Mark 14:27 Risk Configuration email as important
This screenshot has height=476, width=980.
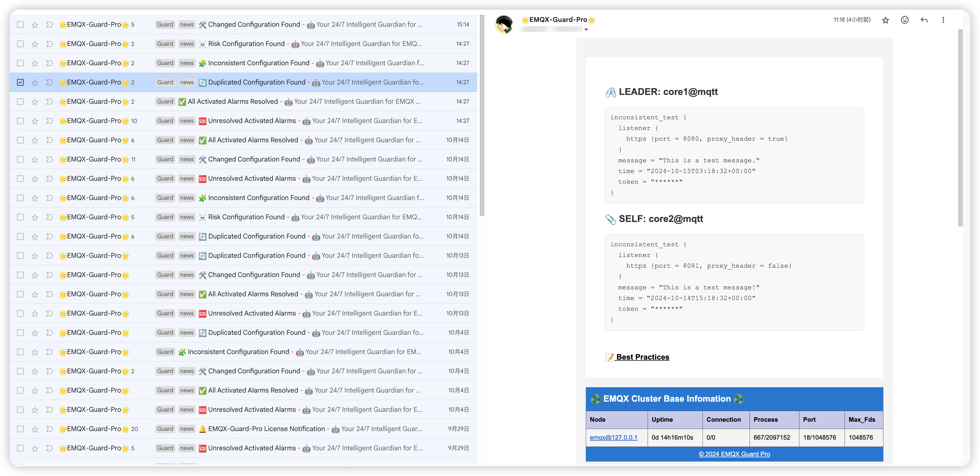point(49,44)
